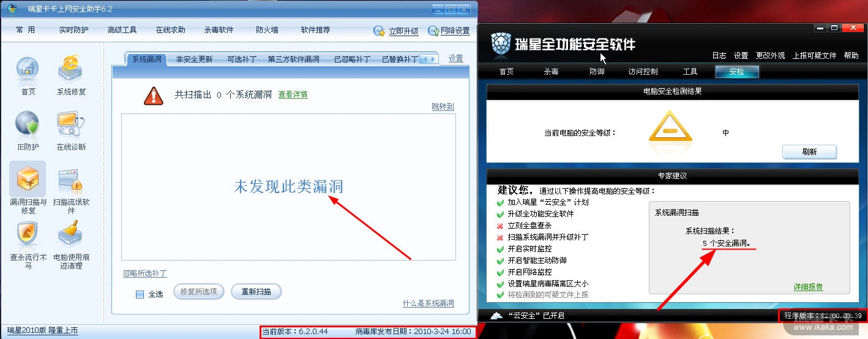
Task: Click 设置 link beside patch tabs
Action: [455, 58]
